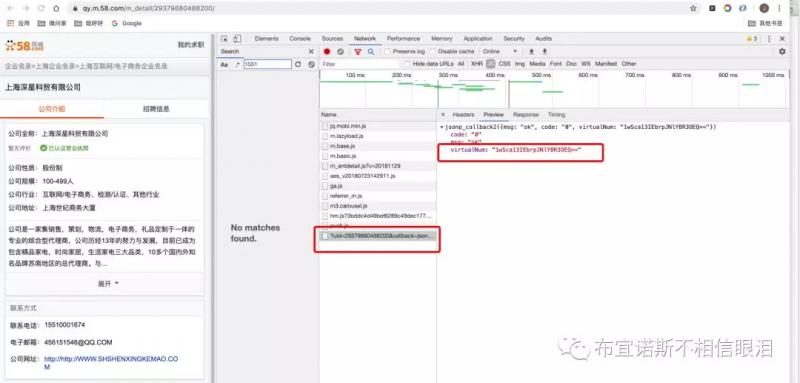The image size is (800, 383).
Task: Switch to the 招聘信息 tab
Action: click(x=156, y=109)
